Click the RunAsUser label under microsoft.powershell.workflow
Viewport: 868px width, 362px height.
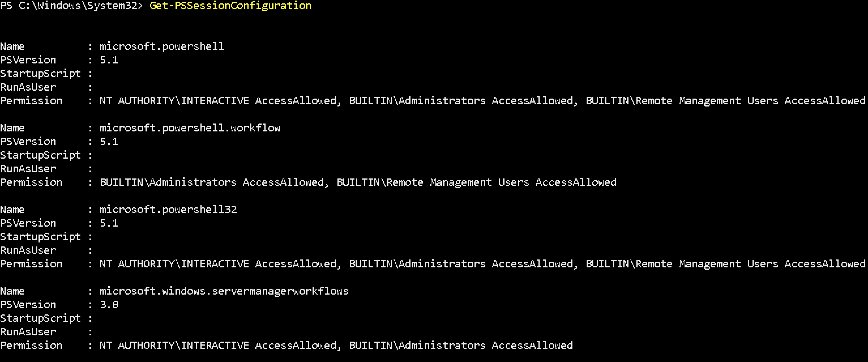pyautogui.click(x=28, y=169)
